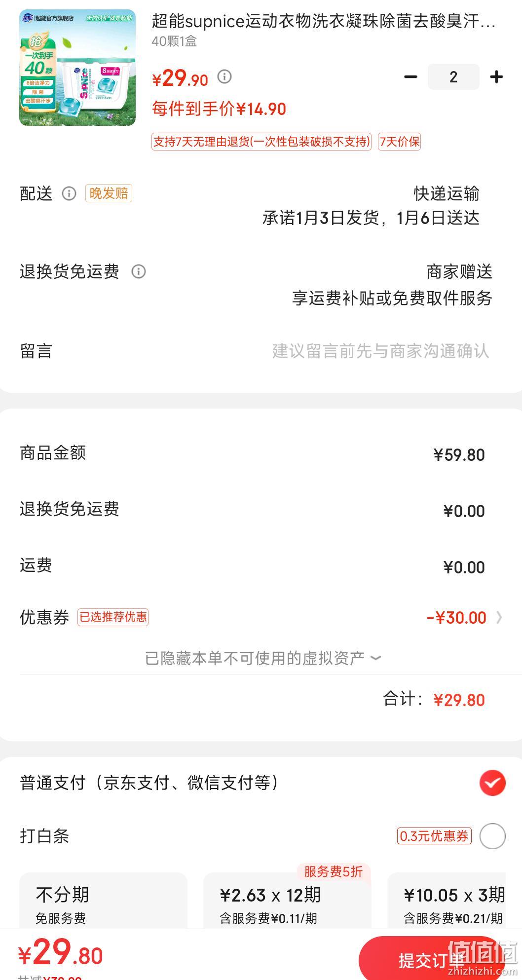The width and height of the screenshot is (522, 980).
Task: Expand the hidden 虚拟资产 section
Action: (x=262, y=658)
